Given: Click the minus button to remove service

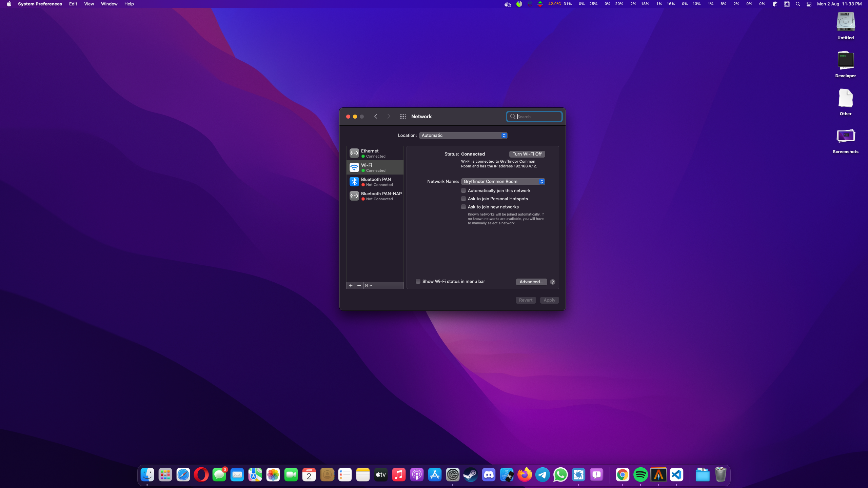Looking at the screenshot, I should (359, 286).
